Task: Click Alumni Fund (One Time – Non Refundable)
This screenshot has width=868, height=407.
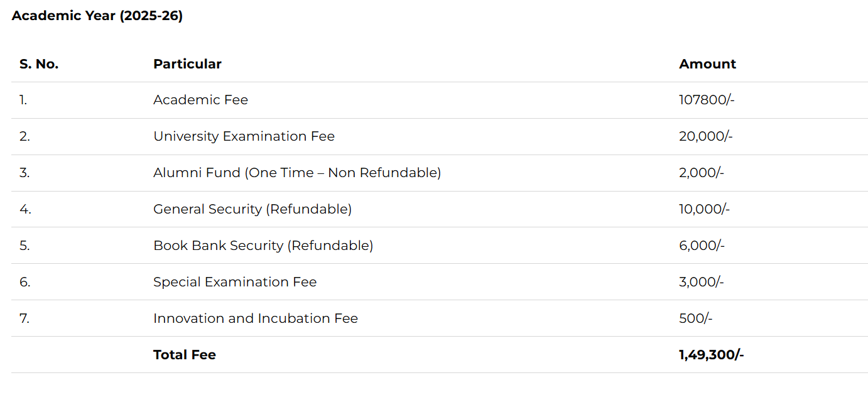Action: (x=297, y=173)
